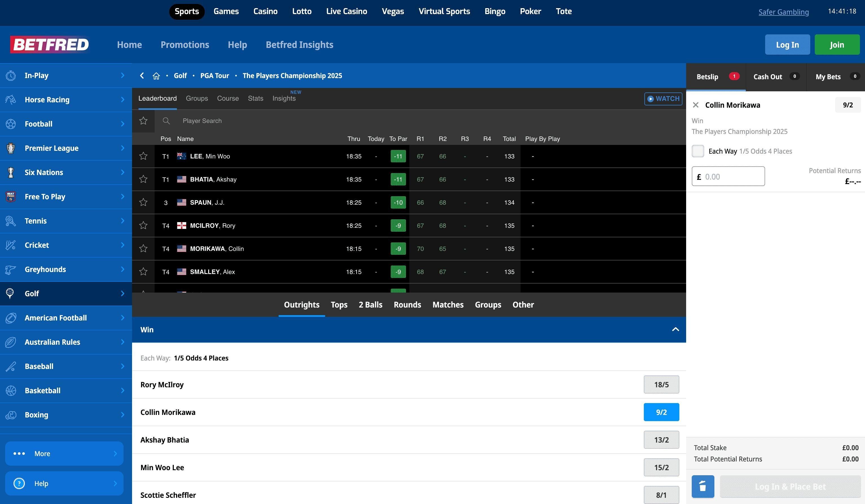Remove Collin Morikawa from betslip
Image resolution: width=865 pixels, height=504 pixels.
[695, 105]
